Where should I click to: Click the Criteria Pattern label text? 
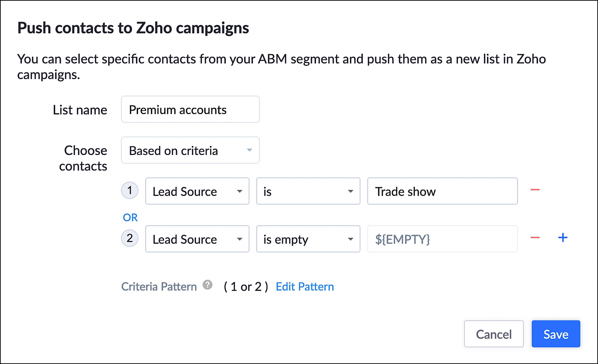pyautogui.click(x=159, y=287)
